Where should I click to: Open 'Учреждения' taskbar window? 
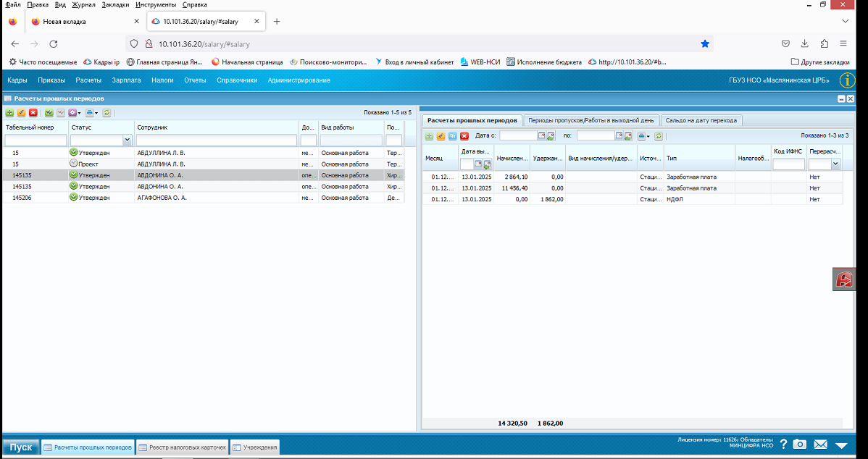(254, 447)
